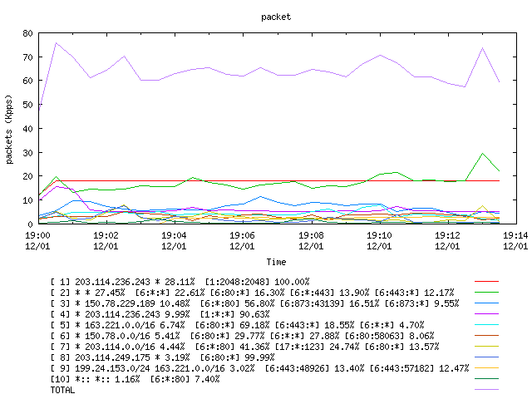Click the [6:443:57182] 12.47% text in entry 9
Viewport: 532px width, 399px height.
pyautogui.click(x=419, y=368)
